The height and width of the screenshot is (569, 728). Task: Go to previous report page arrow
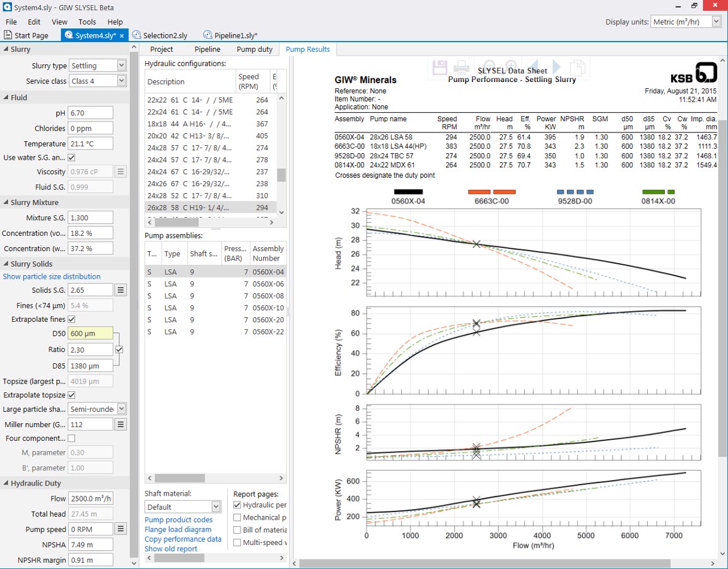(x=534, y=66)
